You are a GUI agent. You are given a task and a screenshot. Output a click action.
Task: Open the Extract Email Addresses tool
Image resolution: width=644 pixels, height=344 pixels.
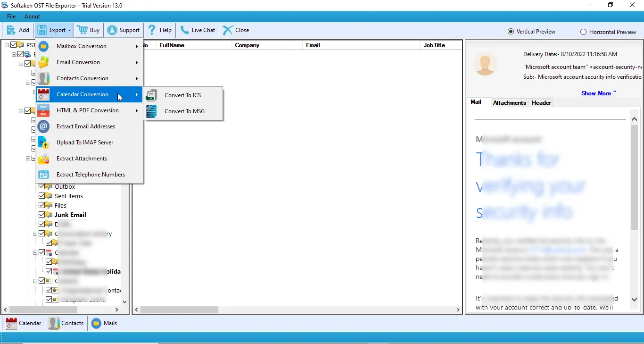pos(86,126)
